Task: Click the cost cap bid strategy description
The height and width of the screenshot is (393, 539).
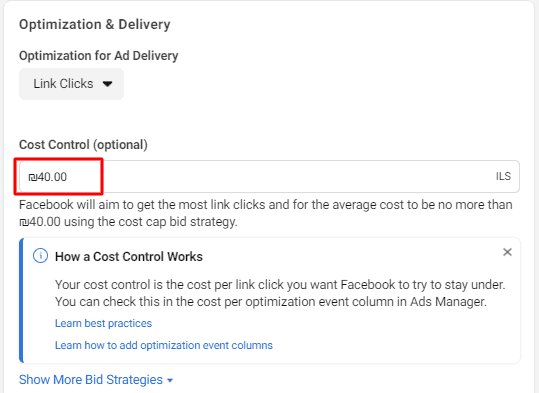Action: (266, 213)
